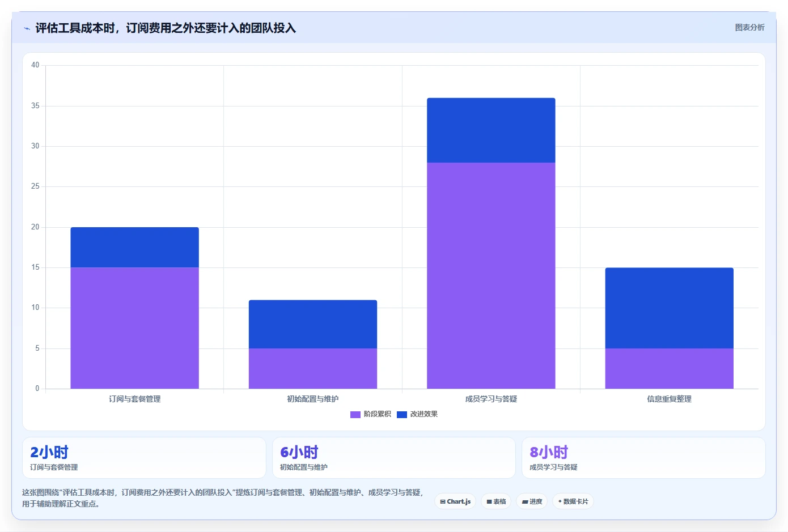788x532 pixels.
Task: Click the 初始配置与维护 x-axis label
Action: (313, 399)
